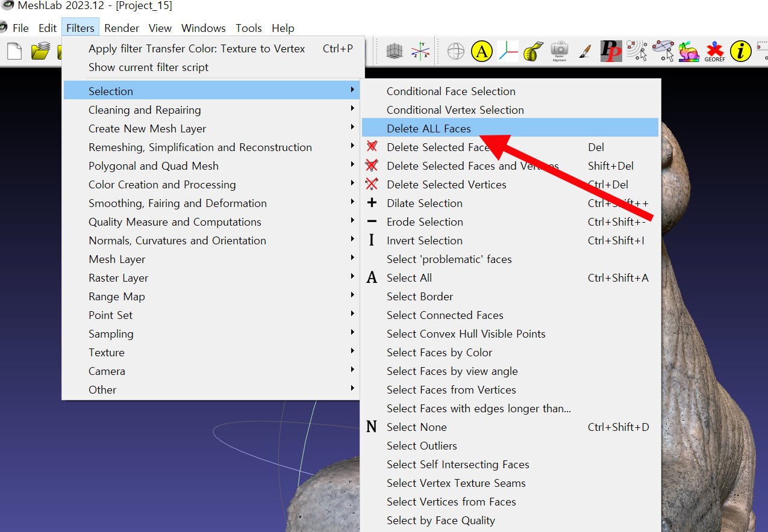Expand the Sampling submenu
This screenshot has height=532, width=768.
click(x=213, y=333)
